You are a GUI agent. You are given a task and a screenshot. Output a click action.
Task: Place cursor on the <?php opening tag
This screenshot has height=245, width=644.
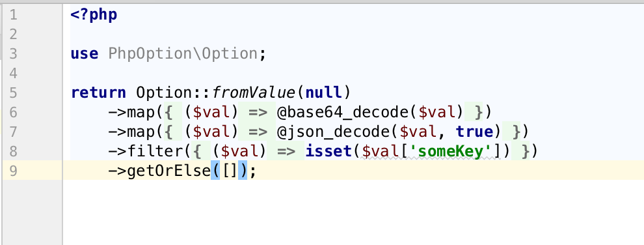click(94, 15)
